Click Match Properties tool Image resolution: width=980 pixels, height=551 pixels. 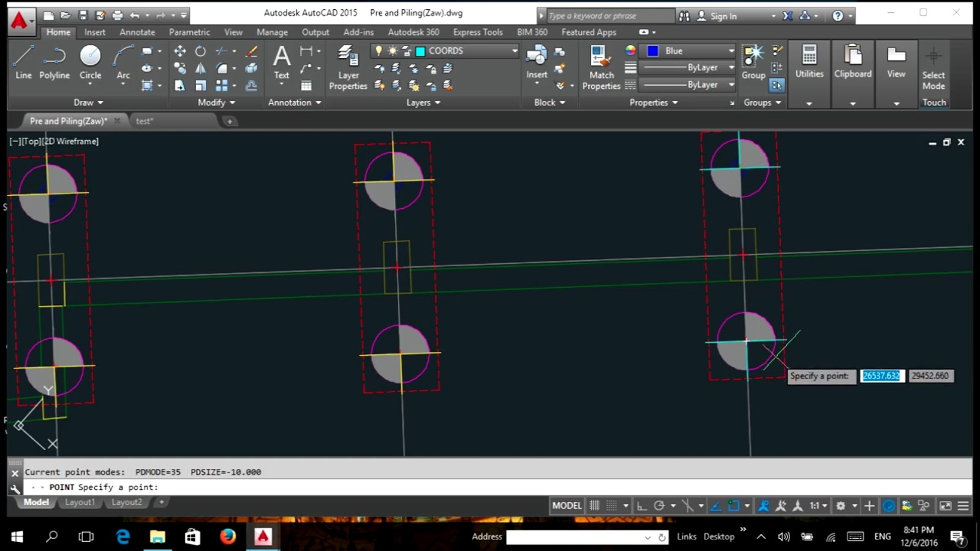point(601,68)
